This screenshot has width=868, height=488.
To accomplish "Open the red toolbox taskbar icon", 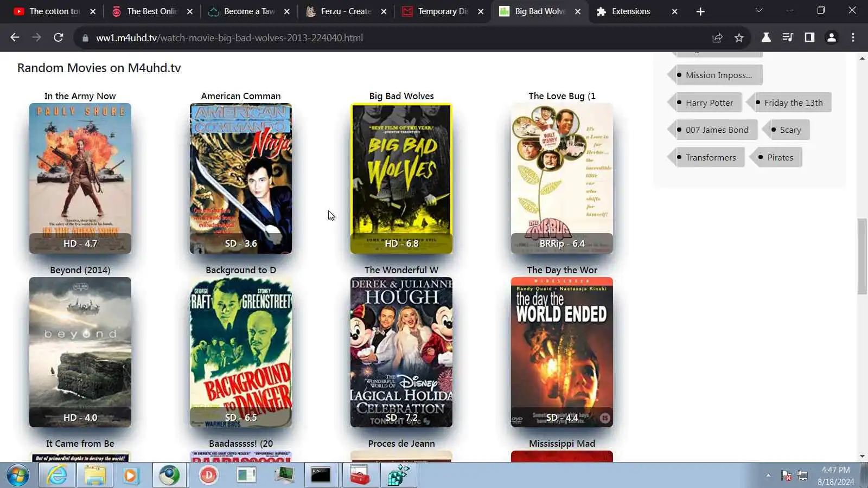I will [x=360, y=476].
